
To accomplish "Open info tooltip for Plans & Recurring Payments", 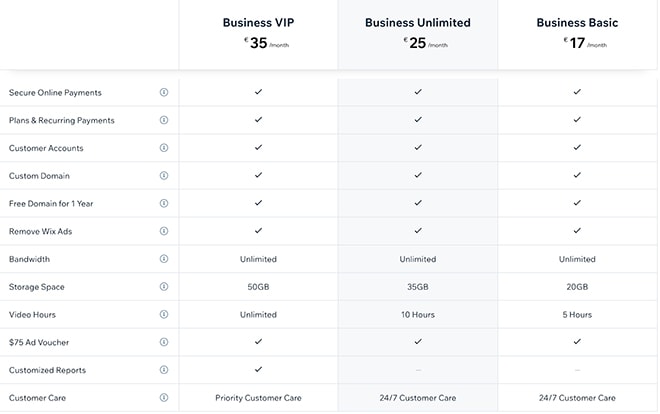I will click(x=164, y=120).
